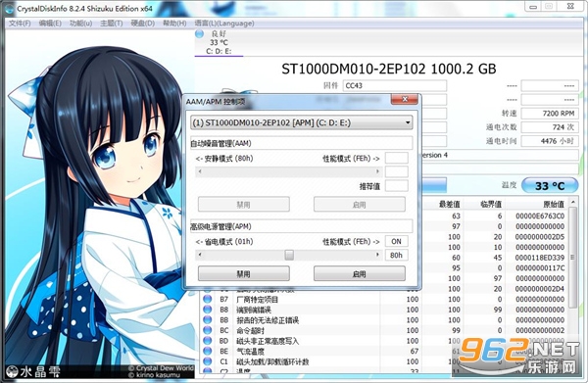Click the grayed AAM 启用 button
Viewport: 588px width, 383px height.
(360, 205)
